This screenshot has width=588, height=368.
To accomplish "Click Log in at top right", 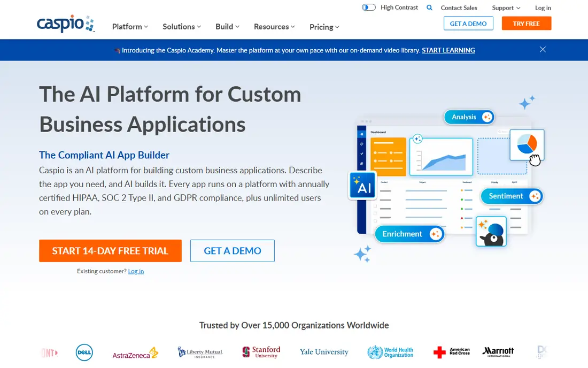I will pos(543,8).
